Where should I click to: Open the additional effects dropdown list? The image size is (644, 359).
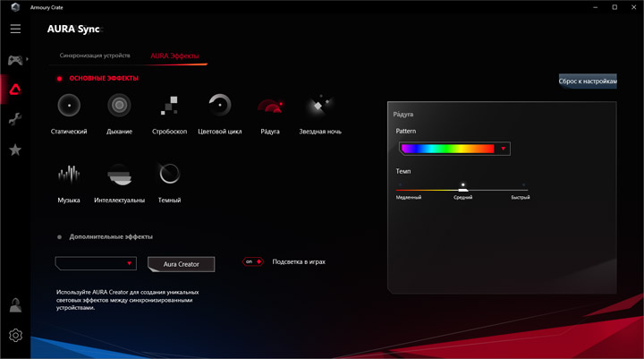pos(96,263)
